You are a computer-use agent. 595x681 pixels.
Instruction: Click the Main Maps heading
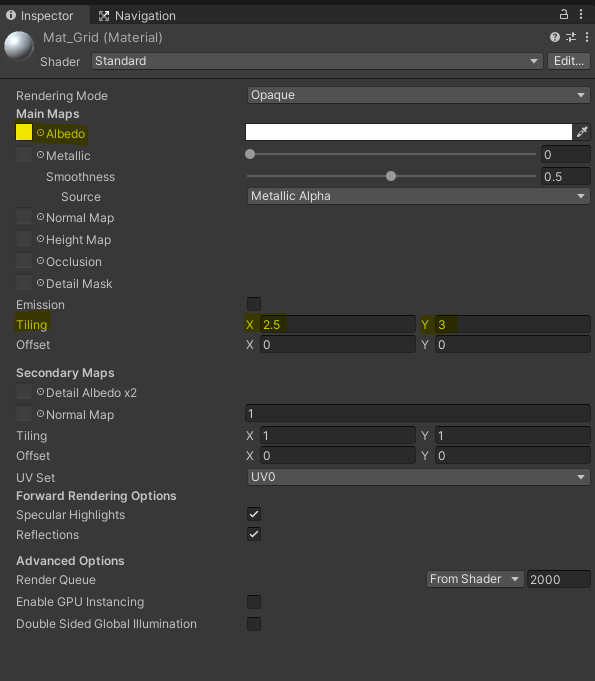[48, 114]
